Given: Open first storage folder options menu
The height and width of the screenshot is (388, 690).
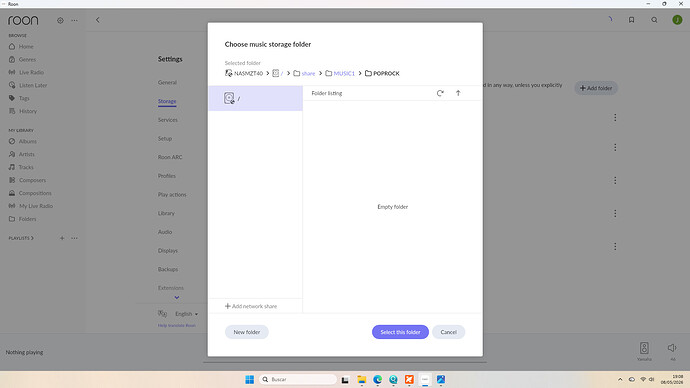Looking at the screenshot, I should coord(615,117).
